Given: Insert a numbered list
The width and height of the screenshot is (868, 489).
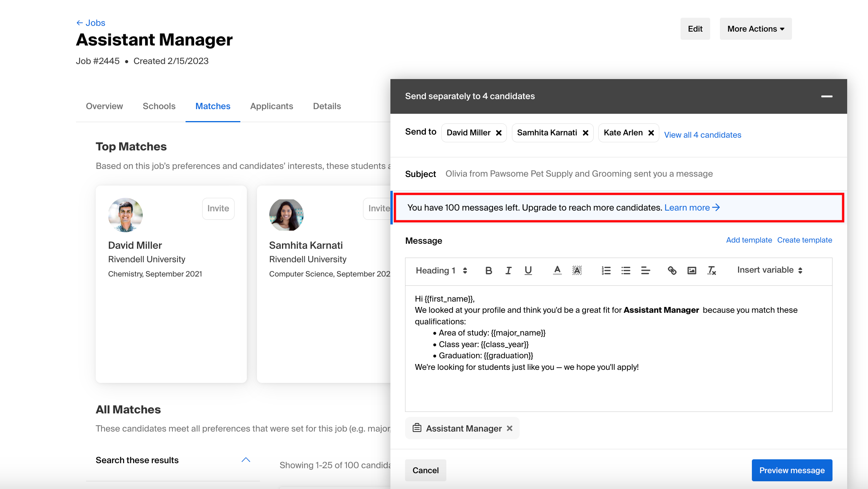Looking at the screenshot, I should tap(606, 271).
